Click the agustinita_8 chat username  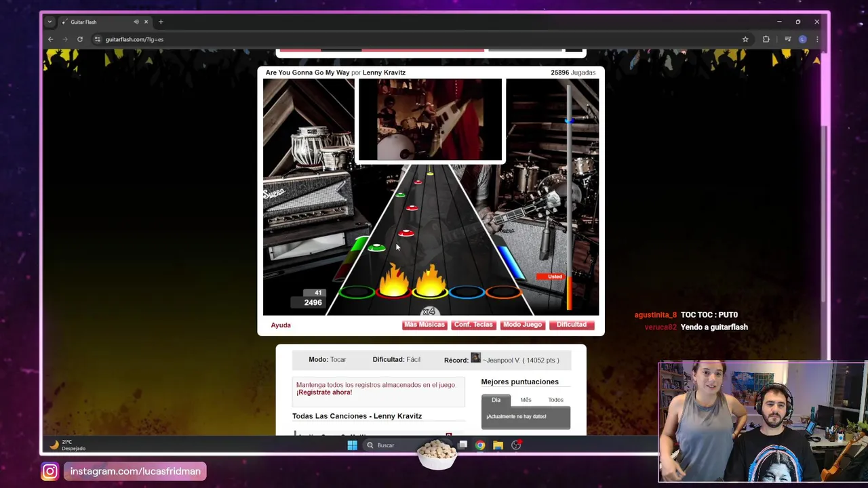coord(655,315)
